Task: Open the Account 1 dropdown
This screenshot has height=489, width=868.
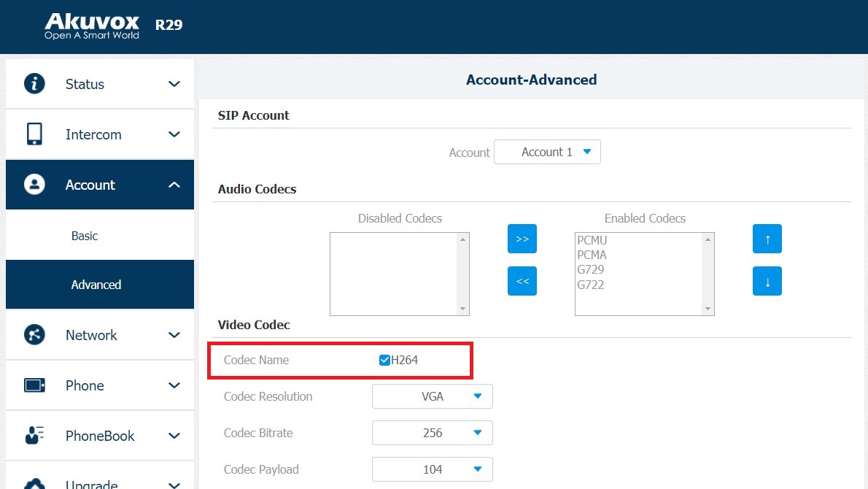Action: click(x=547, y=152)
